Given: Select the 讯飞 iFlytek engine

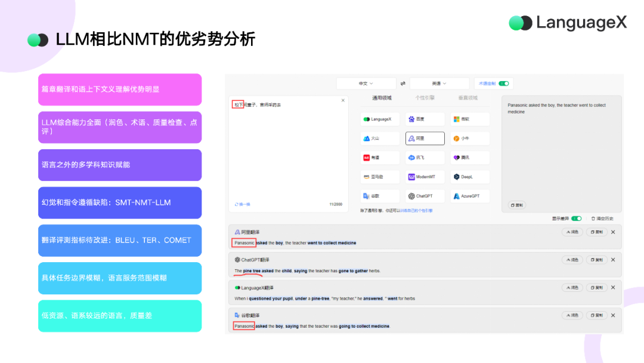Looking at the screenshot, I should 425,157.
